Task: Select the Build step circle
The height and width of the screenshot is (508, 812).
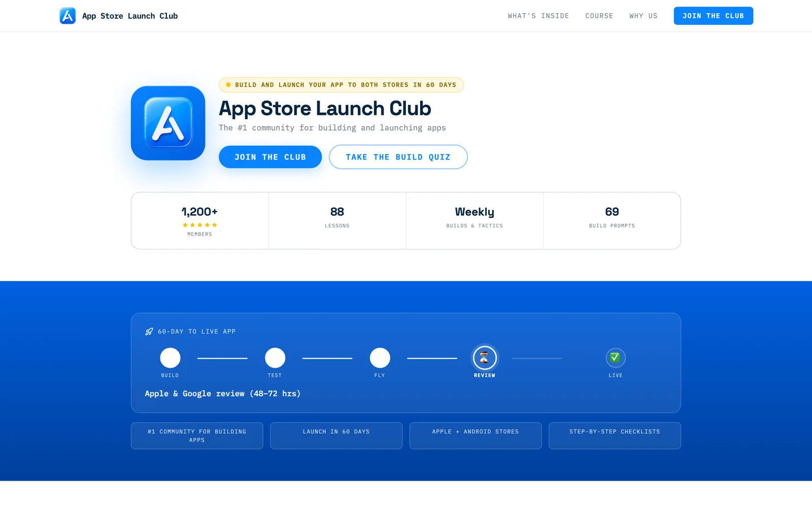Action: click(170, 358)
